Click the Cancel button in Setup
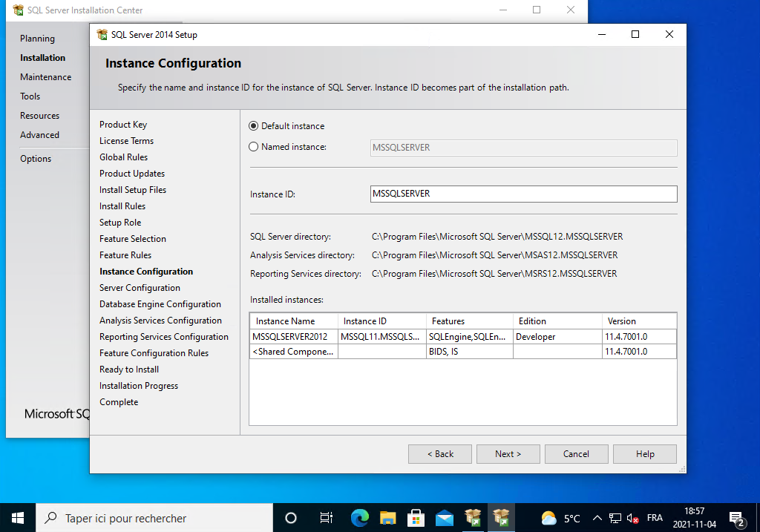This screenshot has height=532, width=760. pyautogui.click(x=576, y=454)
